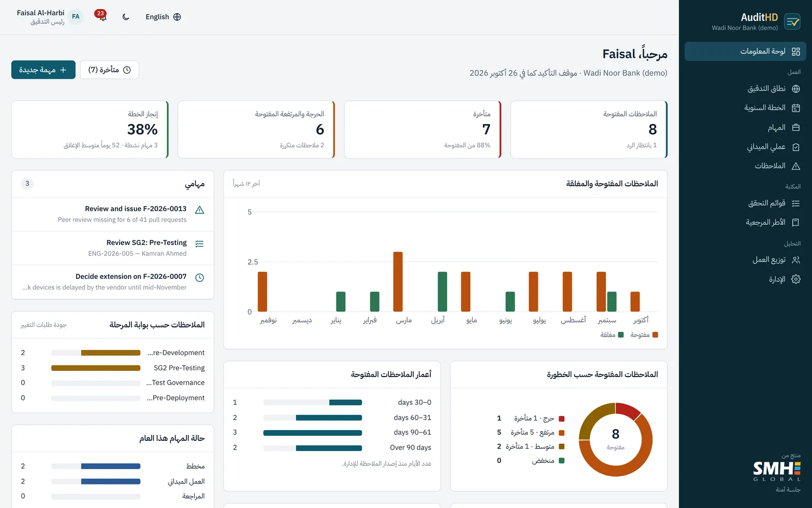Click the حرج red severity legend
The image size is (812, 508).
(x=562, y=419)
